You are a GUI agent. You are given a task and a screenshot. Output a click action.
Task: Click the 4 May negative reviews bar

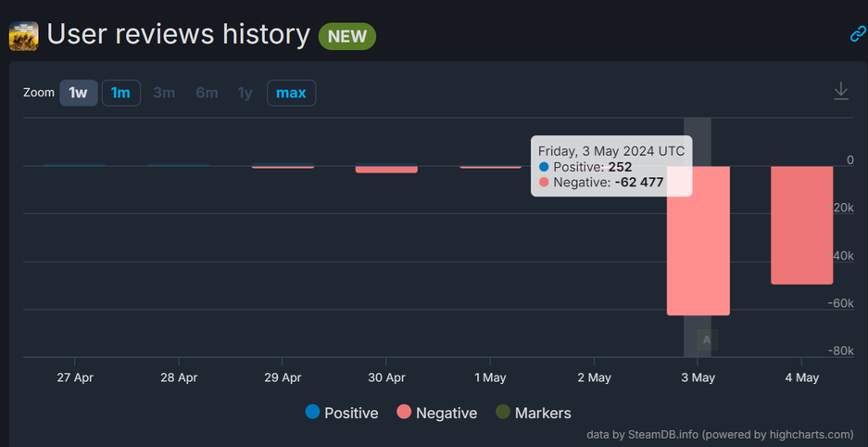801,225
